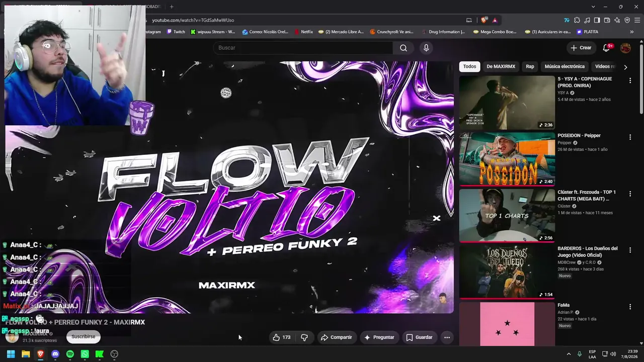
Task: Open options menu for Clúster TOP 1 CHARTS video
Action: tap(630, 194)
